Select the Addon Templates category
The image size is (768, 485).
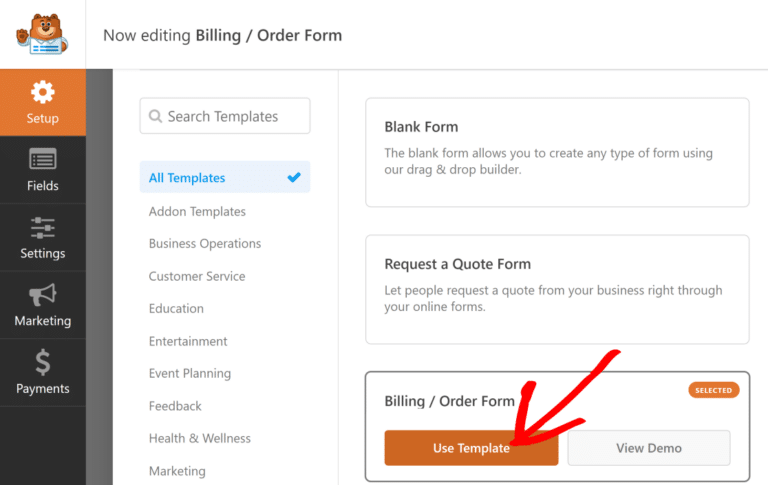pos(197,211)
